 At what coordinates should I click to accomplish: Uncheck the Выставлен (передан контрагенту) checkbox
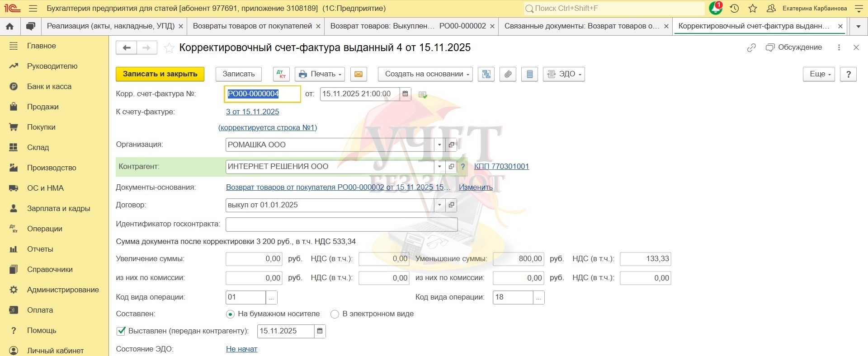click(x=121, y=331)
